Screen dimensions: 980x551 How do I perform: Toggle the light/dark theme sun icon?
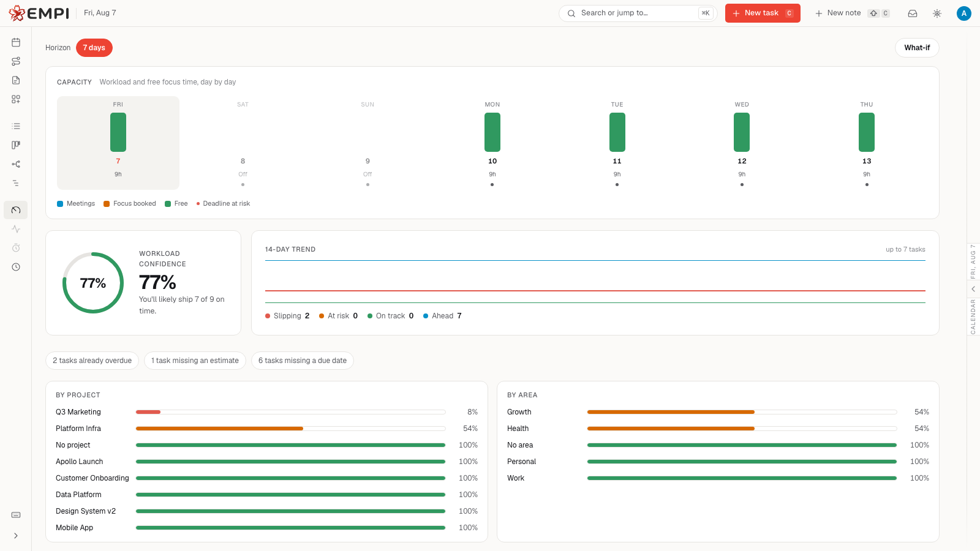tap(937, 13)
